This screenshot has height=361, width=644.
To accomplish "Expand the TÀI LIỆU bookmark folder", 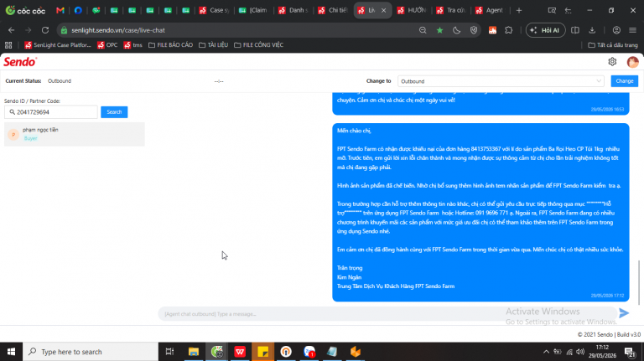I will pos(213,45).
